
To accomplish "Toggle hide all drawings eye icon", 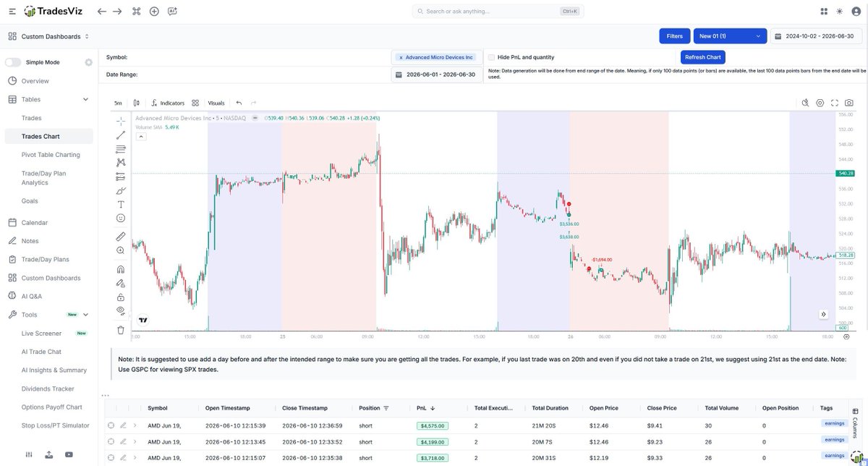I will 121,310.
